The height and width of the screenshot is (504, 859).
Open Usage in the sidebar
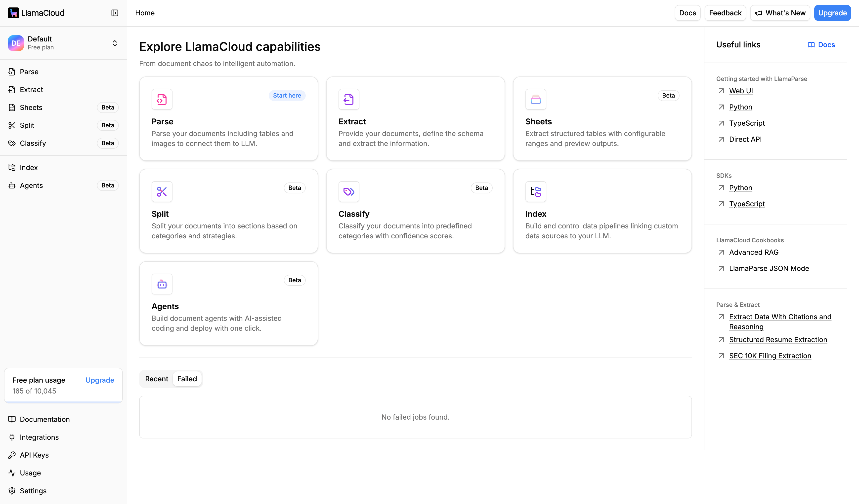tap(30, 473)
